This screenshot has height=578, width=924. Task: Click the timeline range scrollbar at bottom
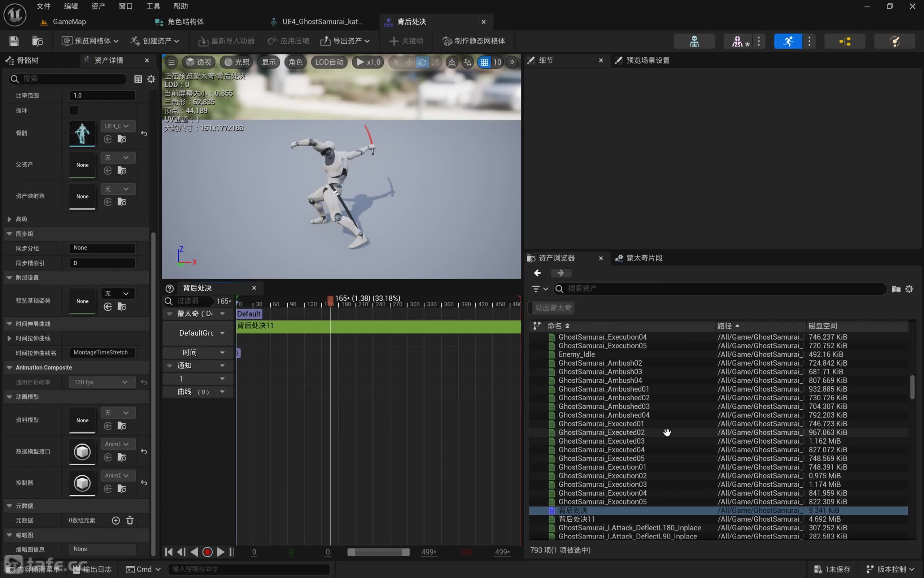point(378,552)
